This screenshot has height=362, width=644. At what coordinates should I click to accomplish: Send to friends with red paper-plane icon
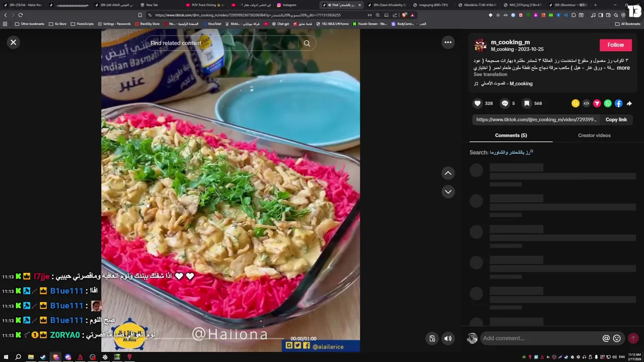point(597,104)
